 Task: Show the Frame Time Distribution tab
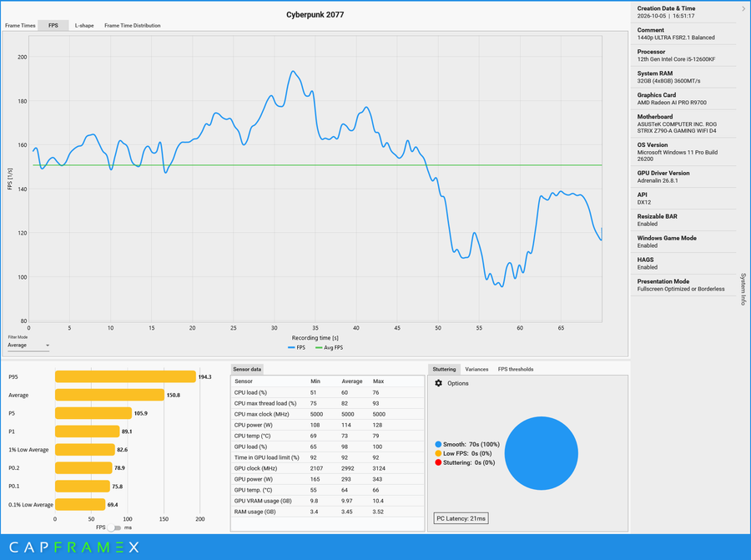pos(133,25)
